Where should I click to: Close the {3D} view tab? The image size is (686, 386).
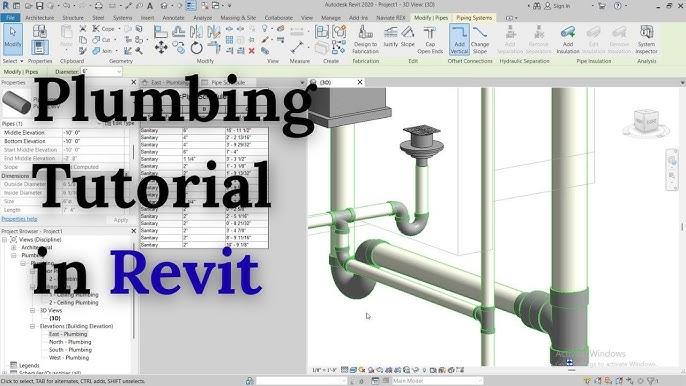(360, 82)
